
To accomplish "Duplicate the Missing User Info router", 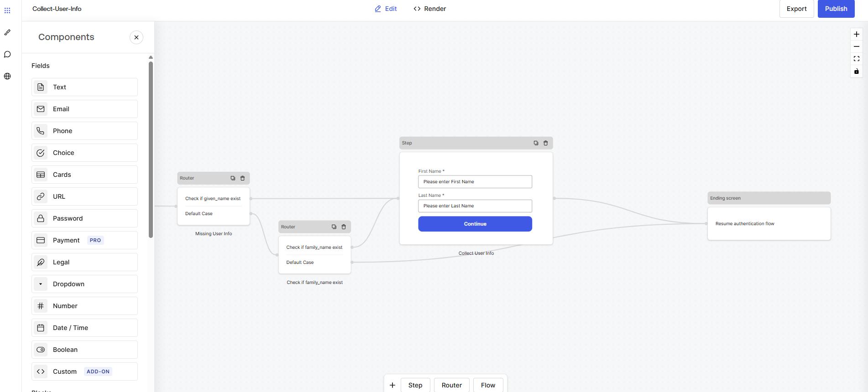I will [x=233, y=178].
